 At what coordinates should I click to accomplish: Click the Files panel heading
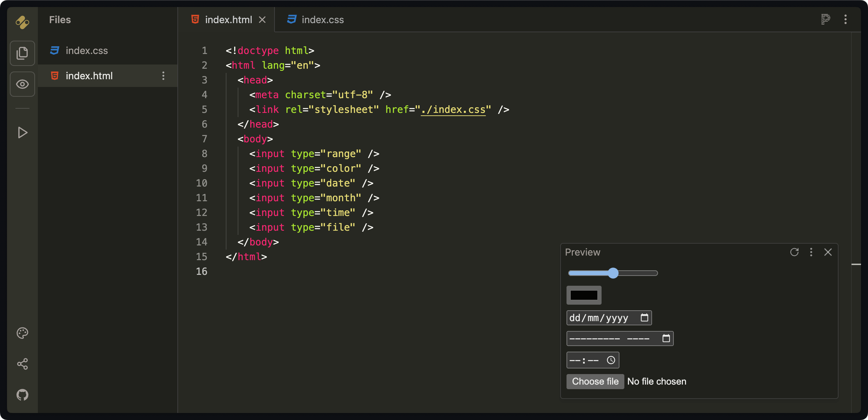tap(60, 20)
